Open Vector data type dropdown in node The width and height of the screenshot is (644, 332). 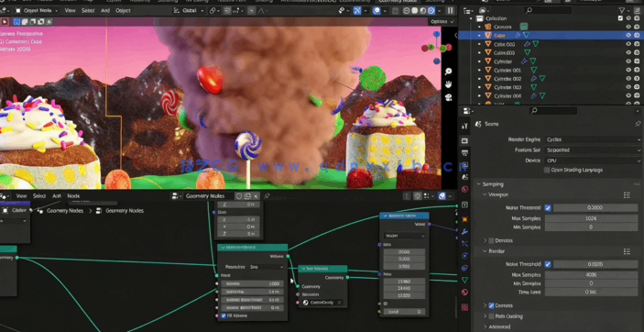tap(405, 236)
